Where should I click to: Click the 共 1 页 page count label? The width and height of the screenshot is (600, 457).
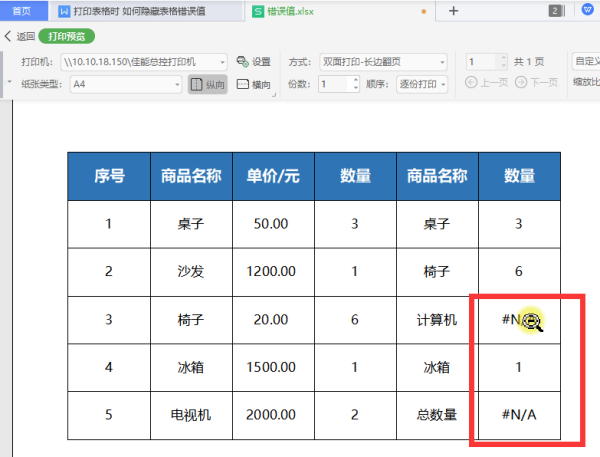pyautogui.click(x=529, y=62)
